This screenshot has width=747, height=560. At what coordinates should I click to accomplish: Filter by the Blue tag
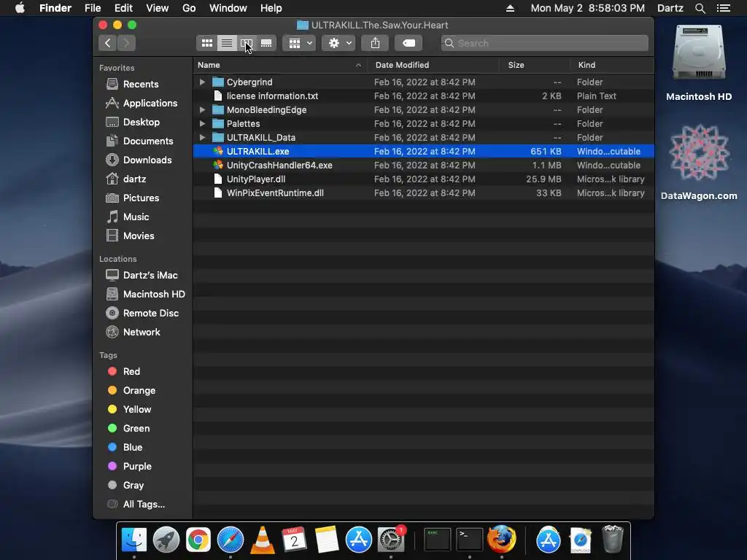(x=133, y=448)
